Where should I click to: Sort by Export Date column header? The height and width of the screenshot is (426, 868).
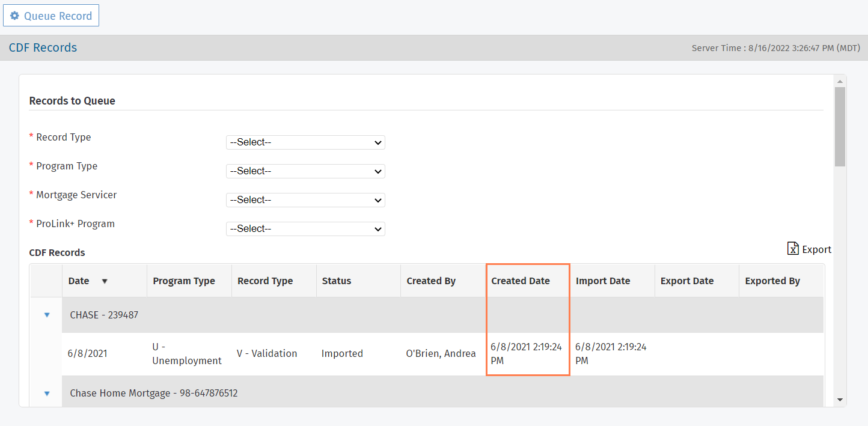click(x=687, y=281)
